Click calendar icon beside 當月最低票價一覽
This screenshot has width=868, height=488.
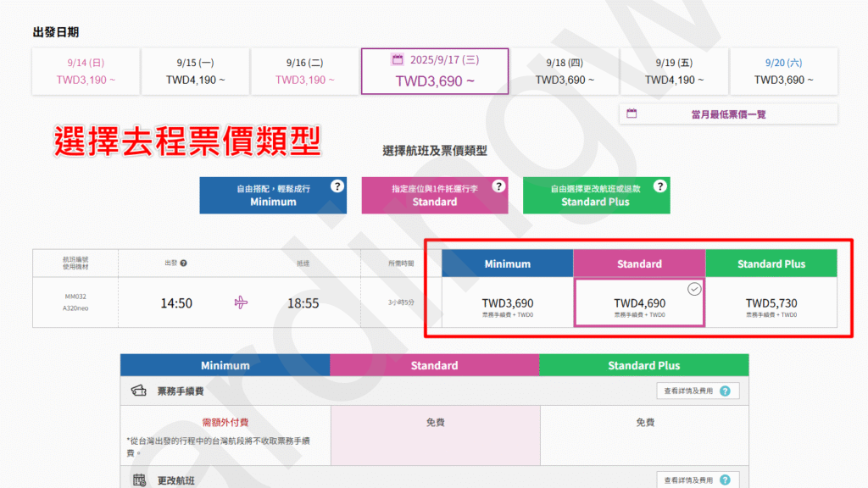632,114
